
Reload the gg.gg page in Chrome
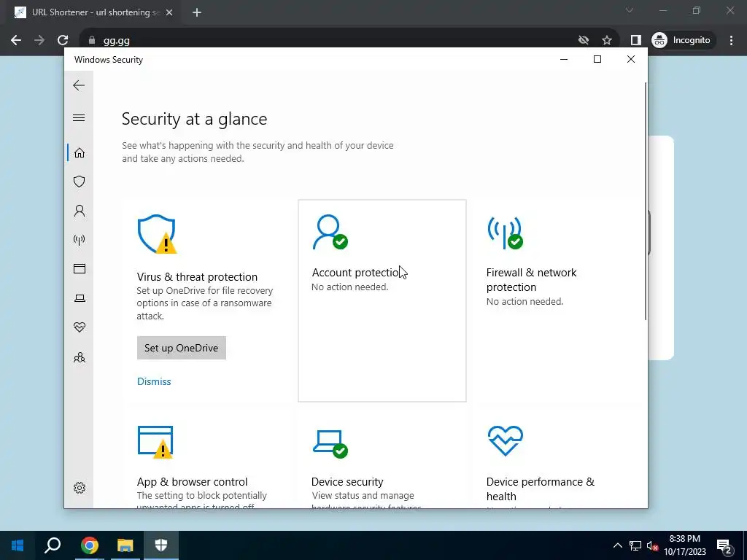tap(63, 40)
